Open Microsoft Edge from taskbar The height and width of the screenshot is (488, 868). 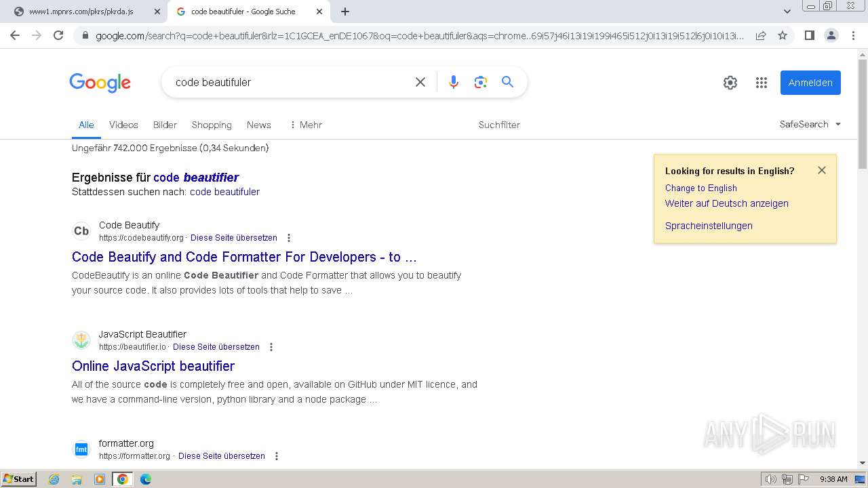point(146,479)
